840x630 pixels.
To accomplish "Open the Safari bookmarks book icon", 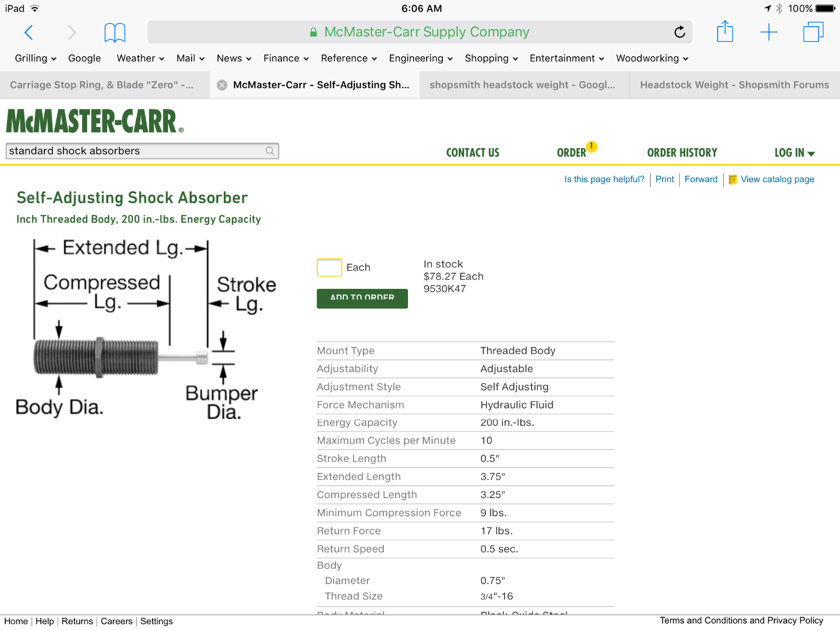I will coord(115,33).
